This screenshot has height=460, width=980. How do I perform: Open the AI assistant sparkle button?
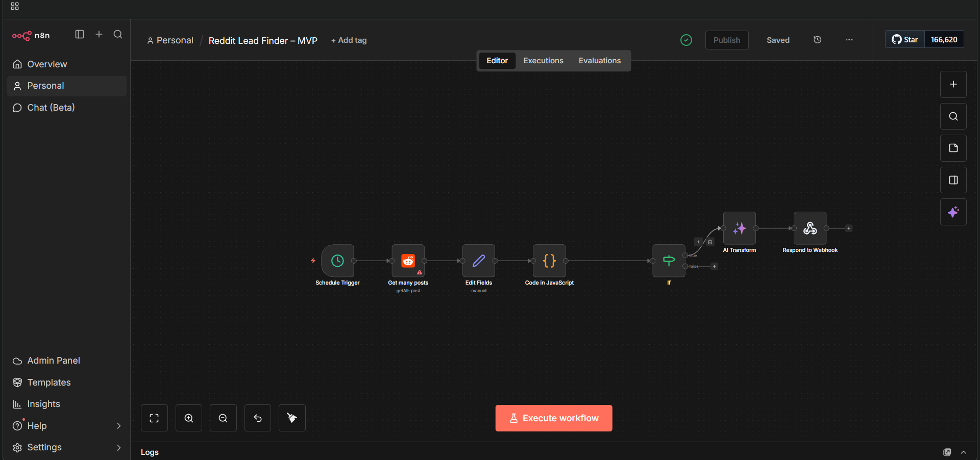click(x=953, y=212)
